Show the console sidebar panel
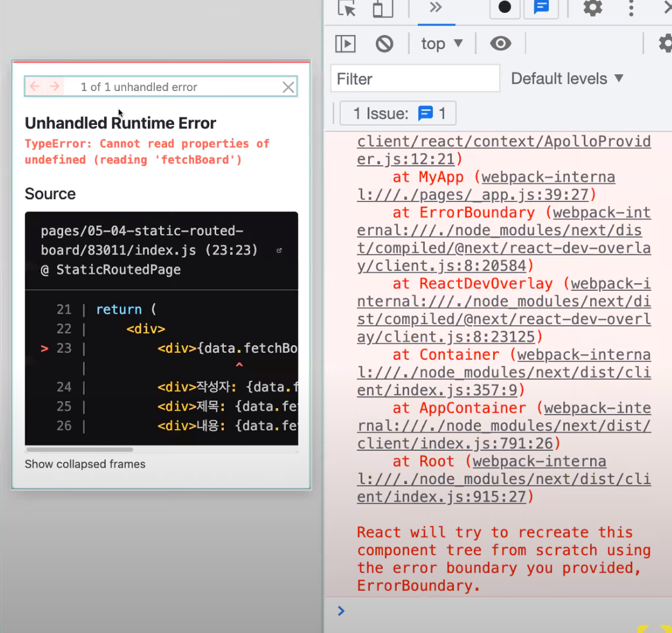Viewport: 672px width, 633px height. point(345,43)
